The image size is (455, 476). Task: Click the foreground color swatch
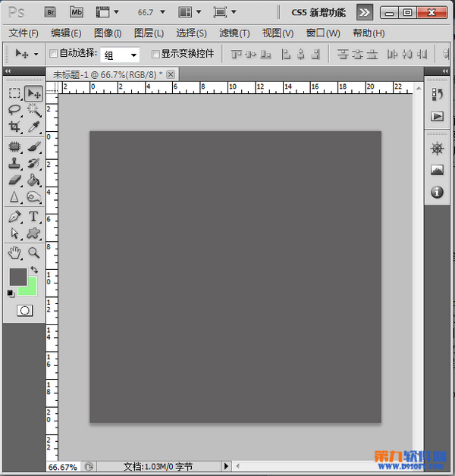(18, 277)
